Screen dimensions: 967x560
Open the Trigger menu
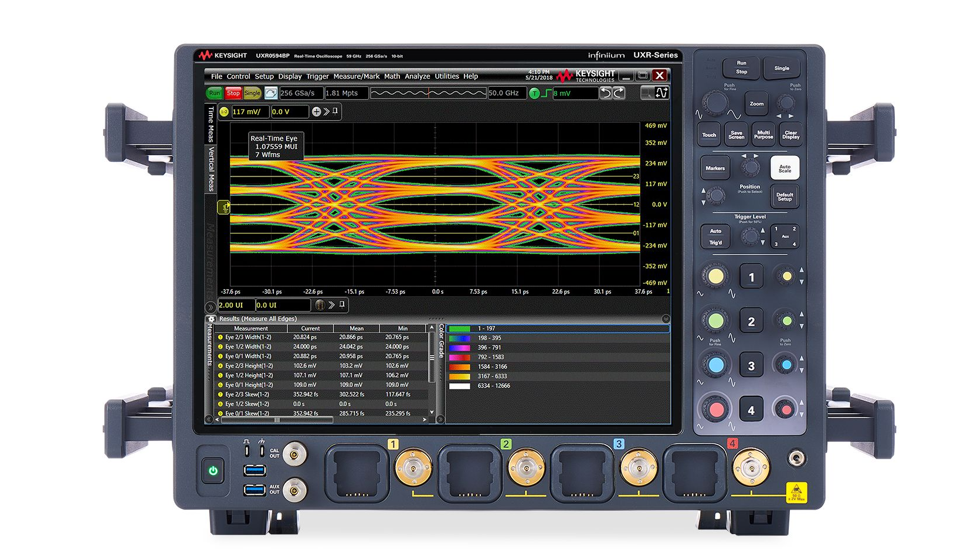(317, 76)
